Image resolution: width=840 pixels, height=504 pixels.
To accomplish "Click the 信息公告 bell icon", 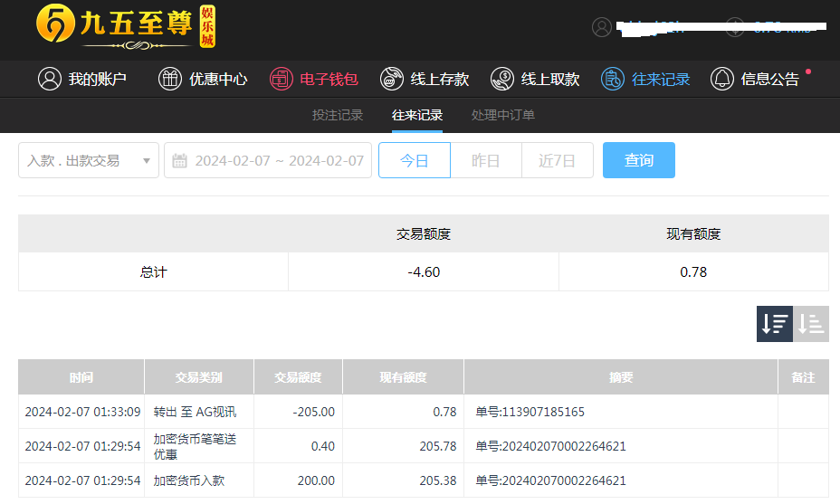I will click(721, 79).
